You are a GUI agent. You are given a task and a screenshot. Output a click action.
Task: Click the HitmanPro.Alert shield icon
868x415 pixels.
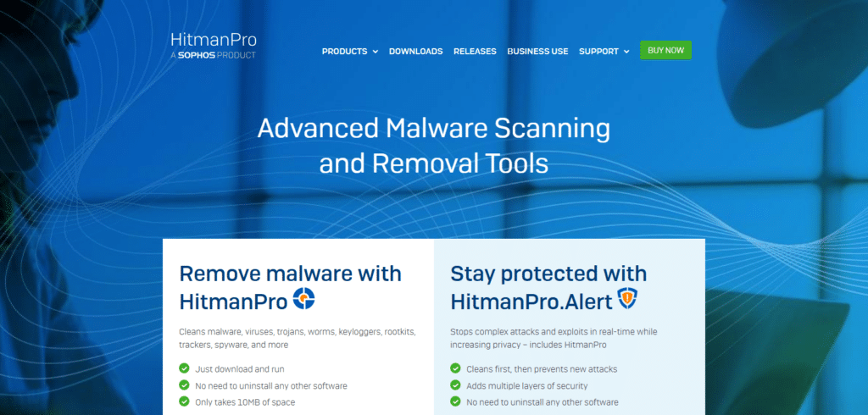[x=628, y=299]
